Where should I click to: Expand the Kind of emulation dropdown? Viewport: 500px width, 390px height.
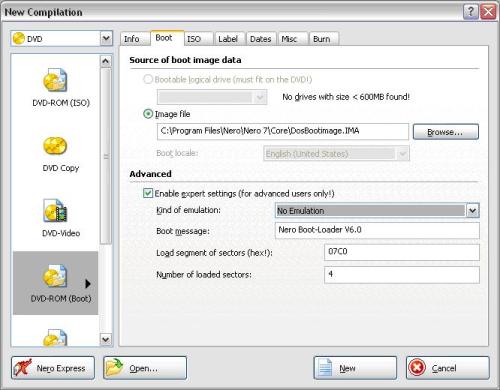click(472, 211)
